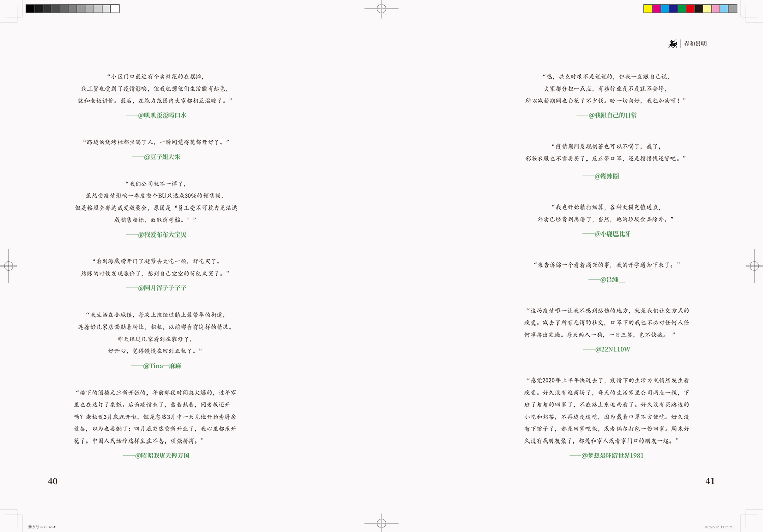Click page number 40

point(53,481)
